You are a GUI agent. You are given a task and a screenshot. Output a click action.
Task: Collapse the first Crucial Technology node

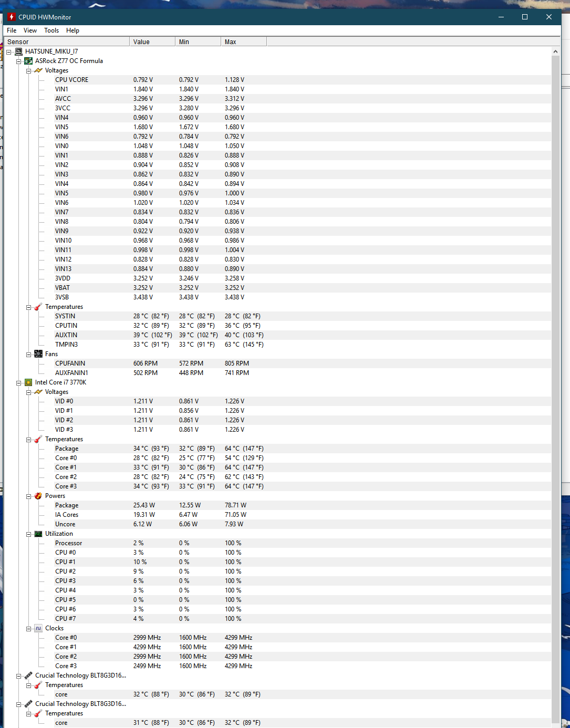19,675
